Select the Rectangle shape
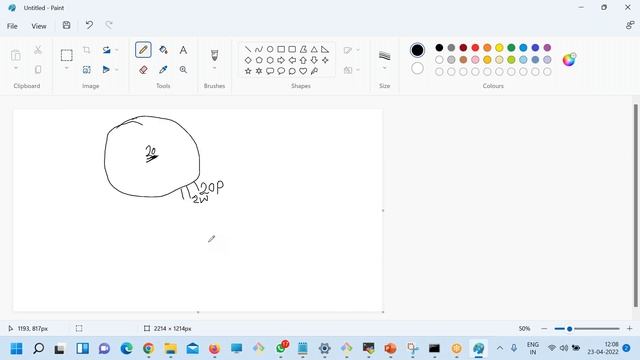Viewport: 640px width, 360px height. [281, 49]
